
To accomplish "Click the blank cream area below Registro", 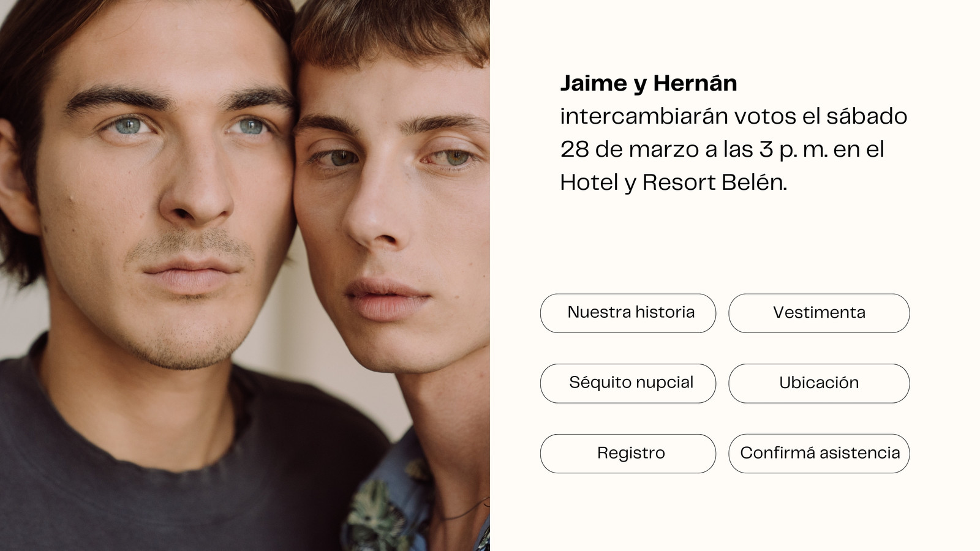I will 628,511.
